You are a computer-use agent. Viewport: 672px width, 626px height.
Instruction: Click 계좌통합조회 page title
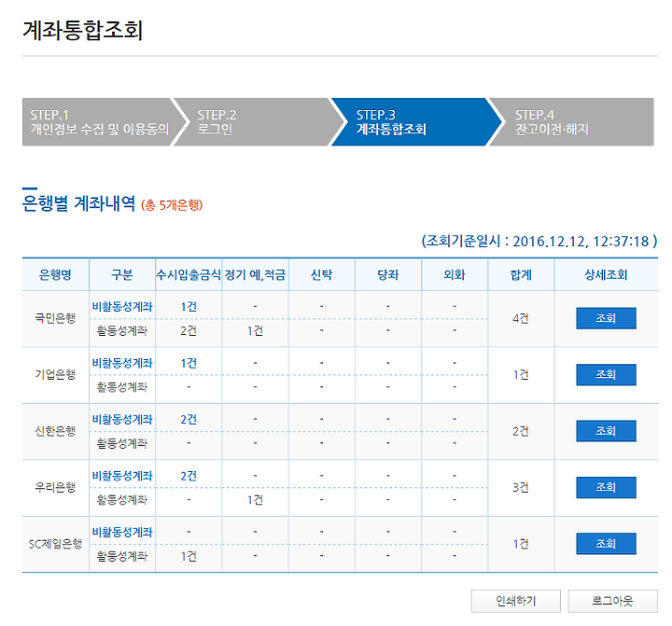coord(83,31)
